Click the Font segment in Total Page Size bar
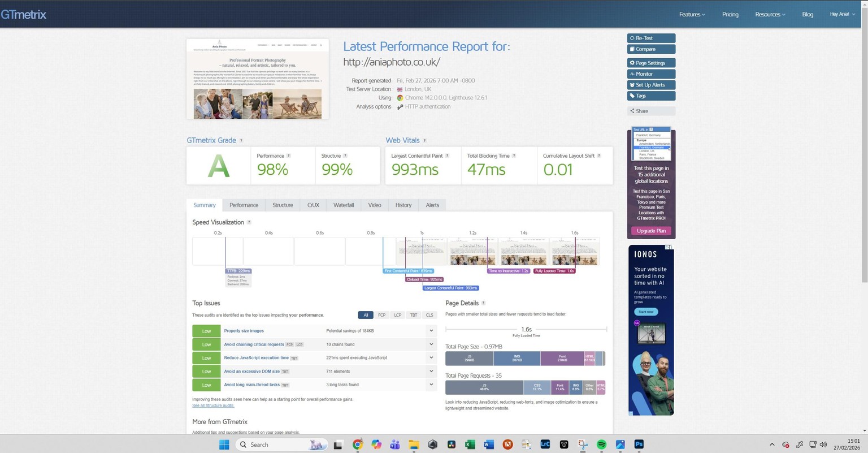868x453 pixels. coord(562,359)
